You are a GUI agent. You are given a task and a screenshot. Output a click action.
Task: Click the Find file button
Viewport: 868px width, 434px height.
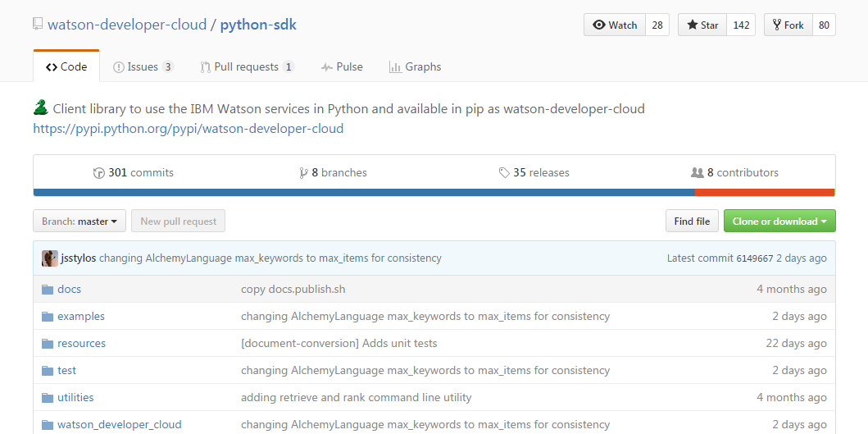(692, 222)
